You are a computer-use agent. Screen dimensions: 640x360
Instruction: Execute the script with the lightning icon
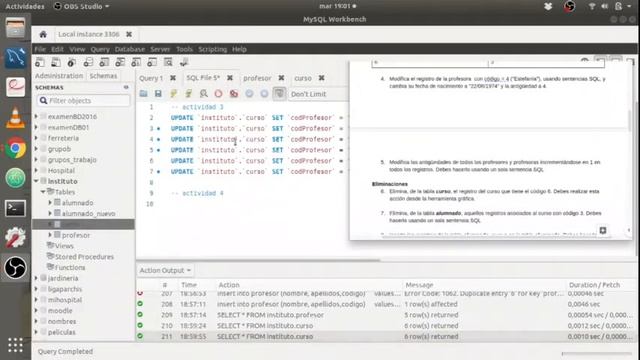click(173, 94)
